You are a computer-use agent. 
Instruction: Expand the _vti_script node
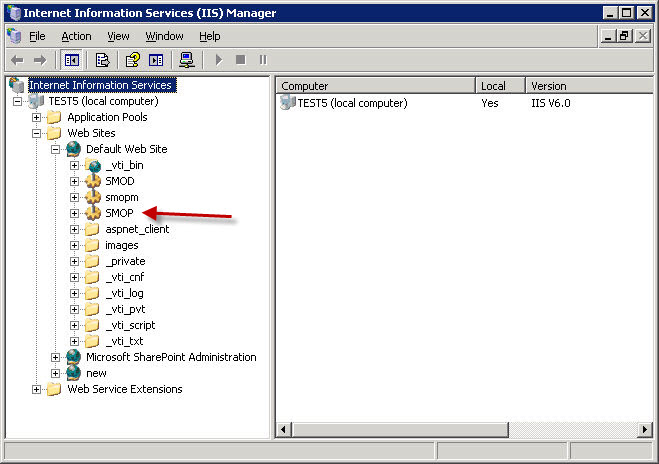pyautogui.click(x=74, y=325)
